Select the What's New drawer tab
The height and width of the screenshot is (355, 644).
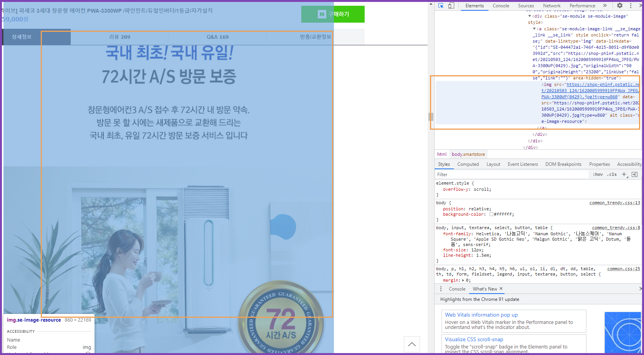pyautogui.click(x=485, y=289)
